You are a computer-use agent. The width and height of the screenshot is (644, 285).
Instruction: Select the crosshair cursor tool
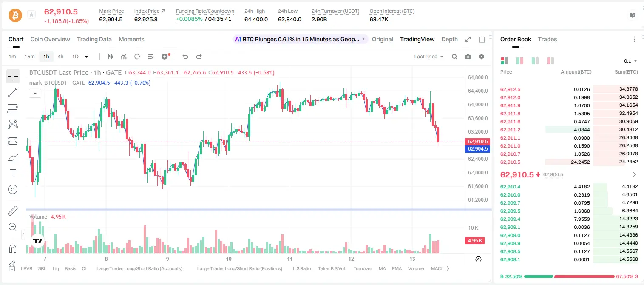13,77
